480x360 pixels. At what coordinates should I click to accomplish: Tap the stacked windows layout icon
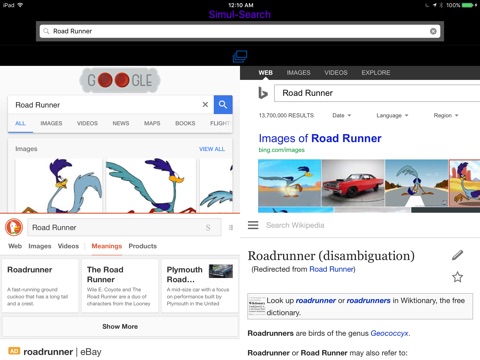[240, 56]
